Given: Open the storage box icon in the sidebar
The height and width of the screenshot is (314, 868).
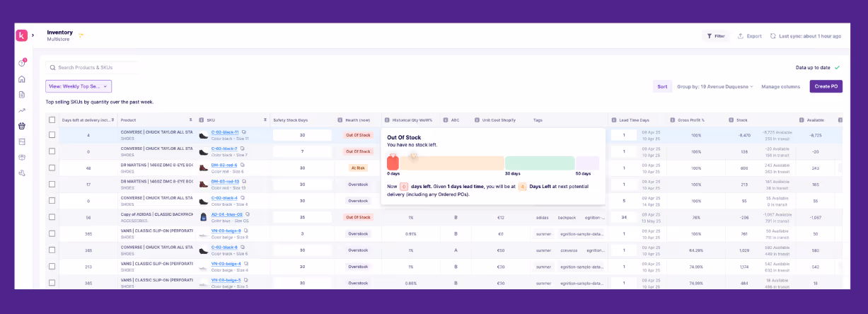Looking at the screenshot, I should point(22,141).
